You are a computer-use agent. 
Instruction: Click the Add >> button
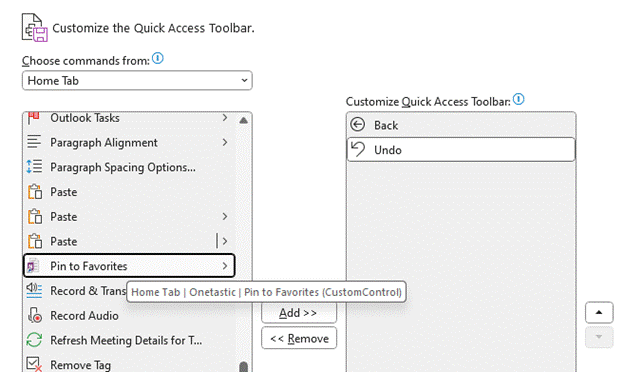[x=299, y=313]
